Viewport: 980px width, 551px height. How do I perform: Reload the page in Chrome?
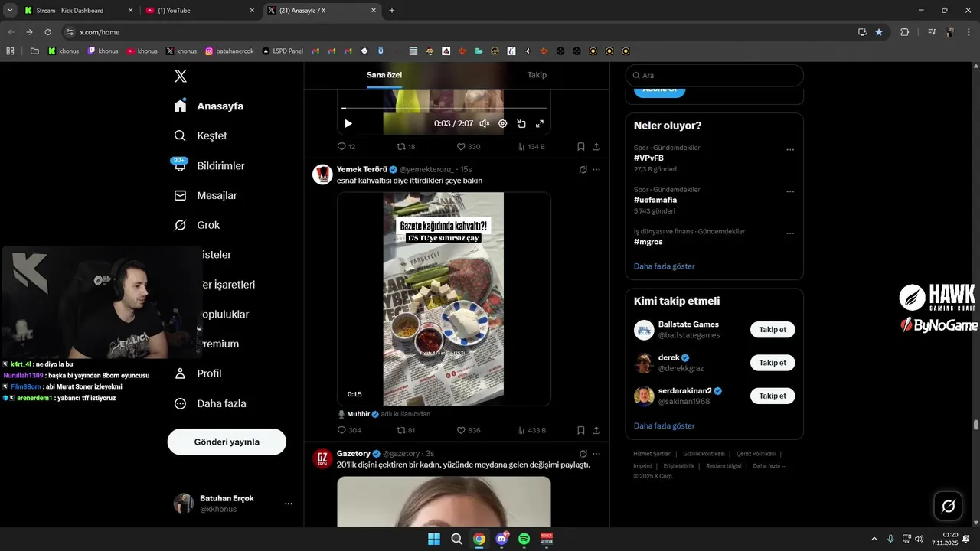click(47, 32)
